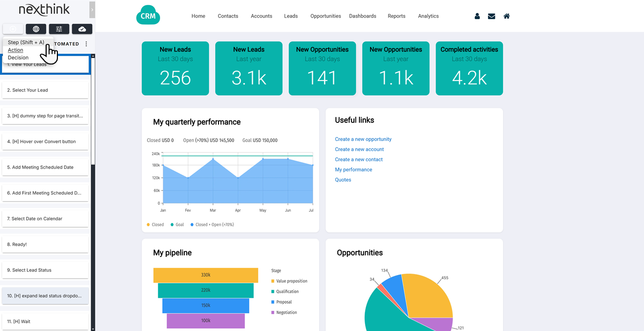This screenshot has width=644, height=331.
Task: Click the New Opportunities 'Last 30 days' card
Action: click(322, 68)
